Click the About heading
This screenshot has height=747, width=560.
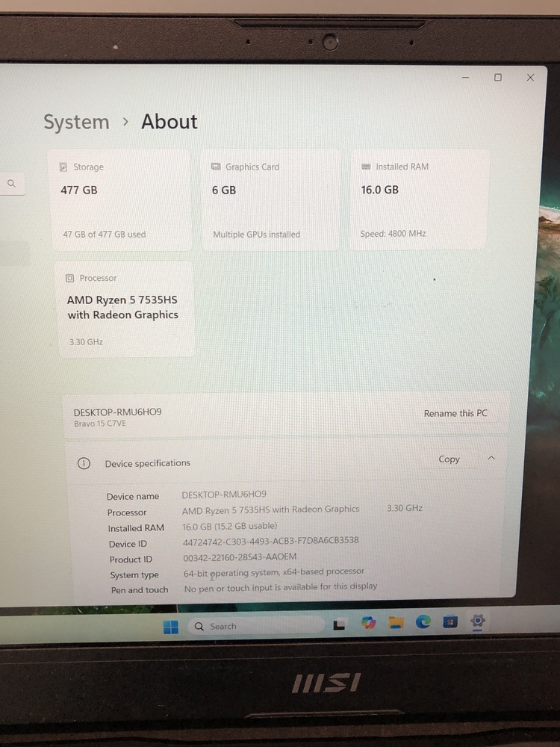(x=169, y=122)
